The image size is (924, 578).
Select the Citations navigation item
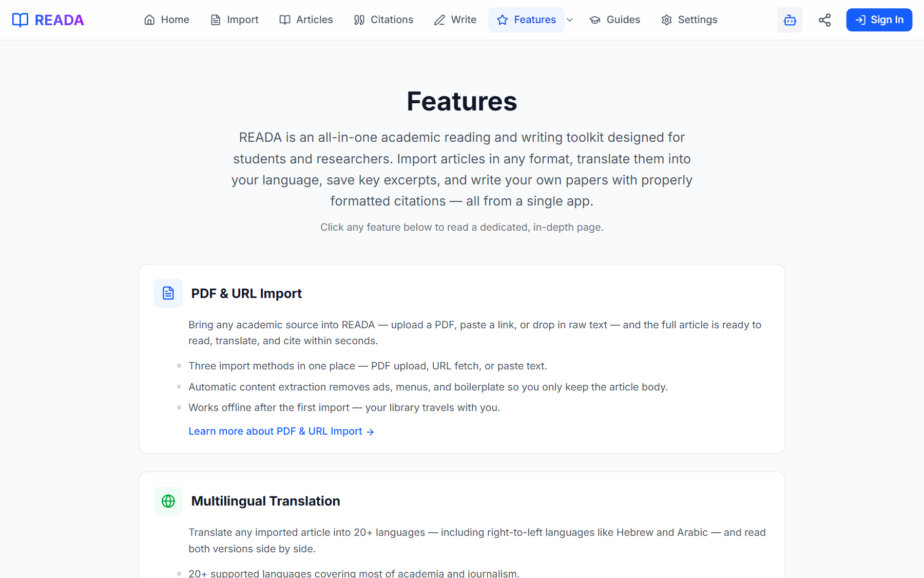tap(383, 20)
